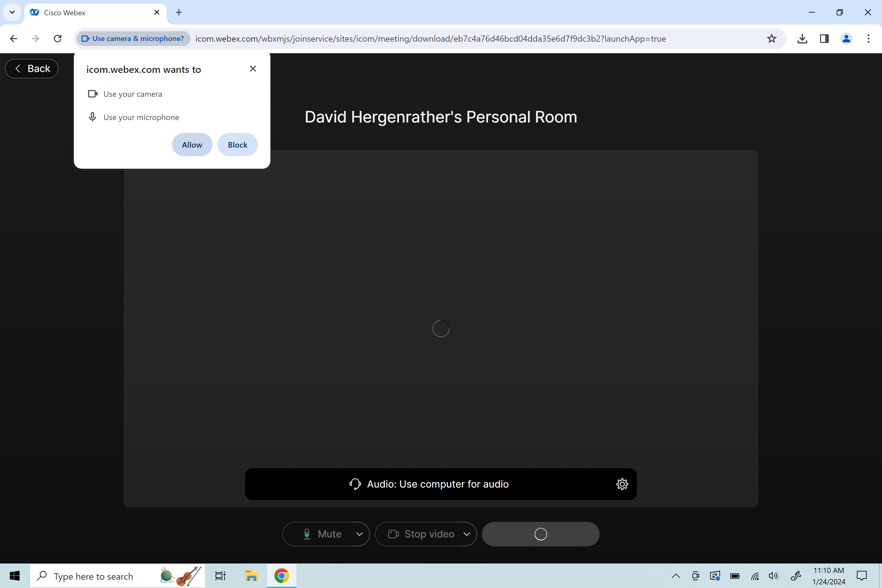Image resolution: width=882 pixels, height=588 pixels.
Task: Click 'Use your microphone' text
Action: (141, 117)
